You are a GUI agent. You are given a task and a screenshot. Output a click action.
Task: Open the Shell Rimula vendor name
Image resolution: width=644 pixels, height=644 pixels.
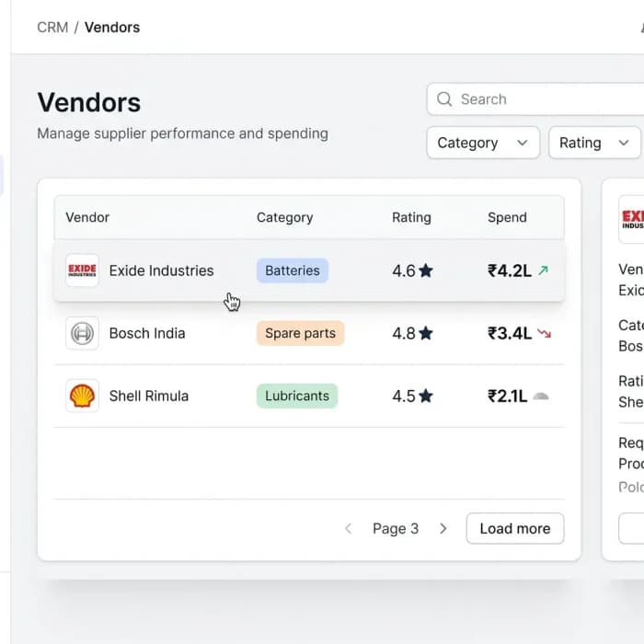[x=149, y=396]
